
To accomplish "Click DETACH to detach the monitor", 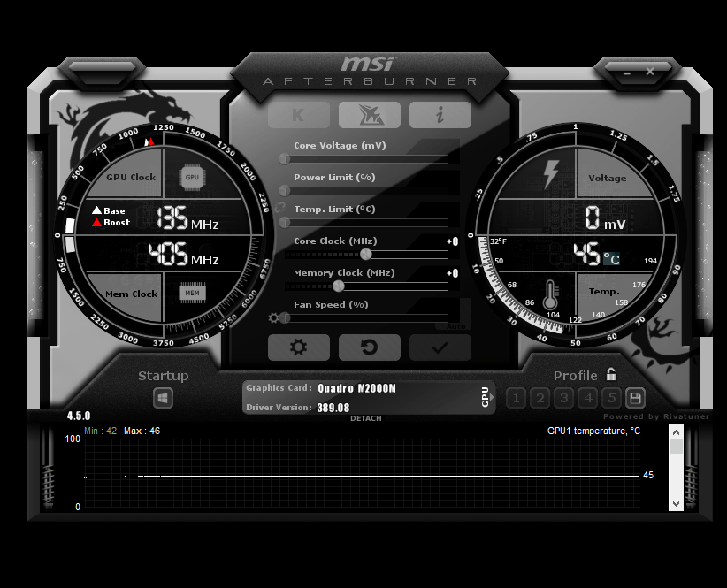I will [366, 418].
